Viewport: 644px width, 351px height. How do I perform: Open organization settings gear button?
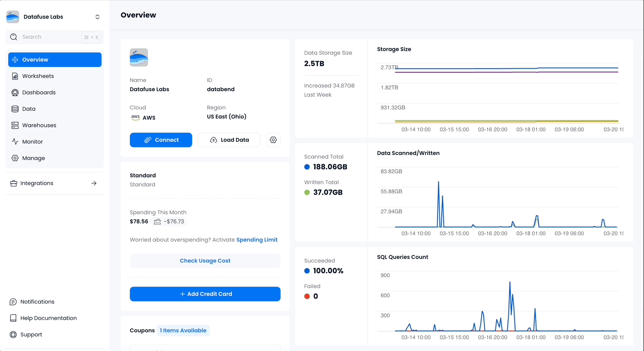tap(273, 140)
